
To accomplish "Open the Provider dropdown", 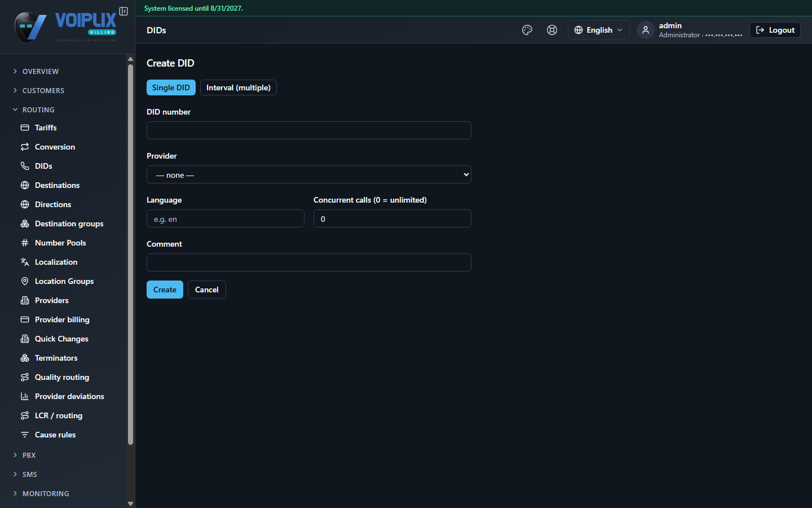I will click(x=309, y=174).
